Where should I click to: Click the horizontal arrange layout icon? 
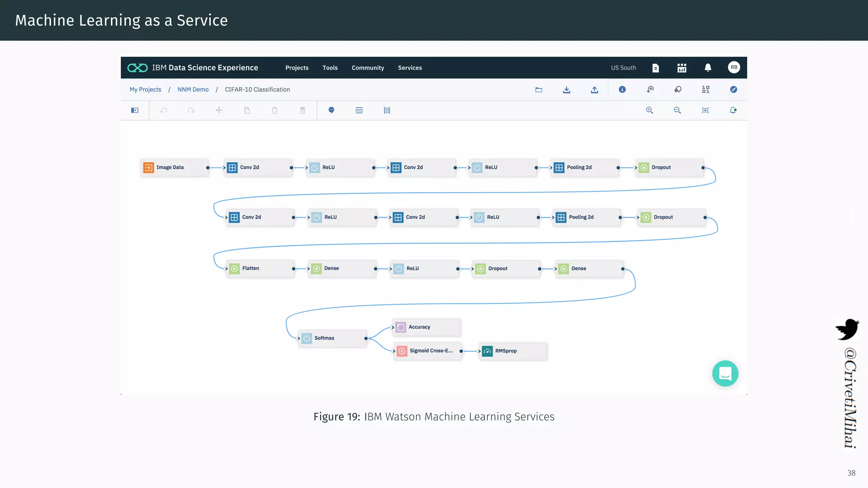[359, 110]
